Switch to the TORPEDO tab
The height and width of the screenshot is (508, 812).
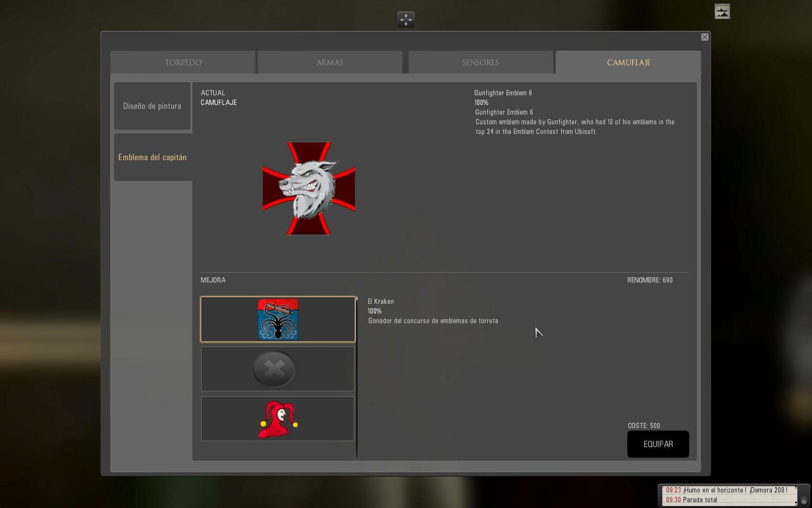click(x=183, y=62)
